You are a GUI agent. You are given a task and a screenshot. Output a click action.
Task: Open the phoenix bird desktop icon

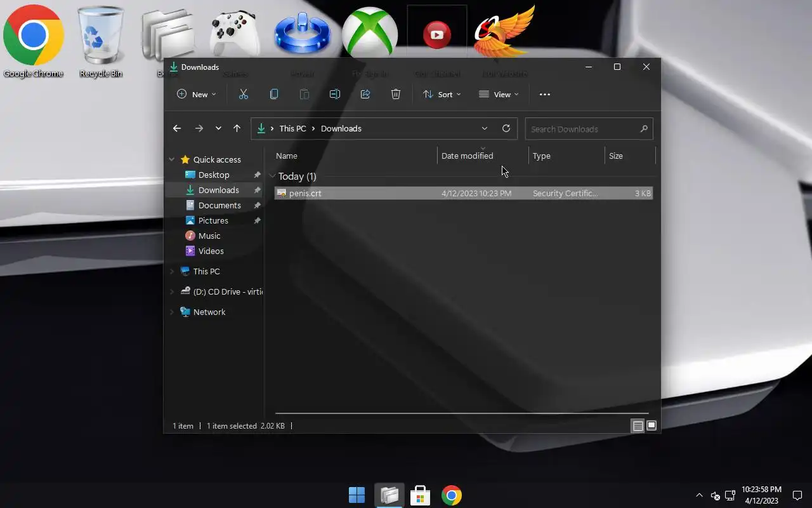click(x=504, y=33)
